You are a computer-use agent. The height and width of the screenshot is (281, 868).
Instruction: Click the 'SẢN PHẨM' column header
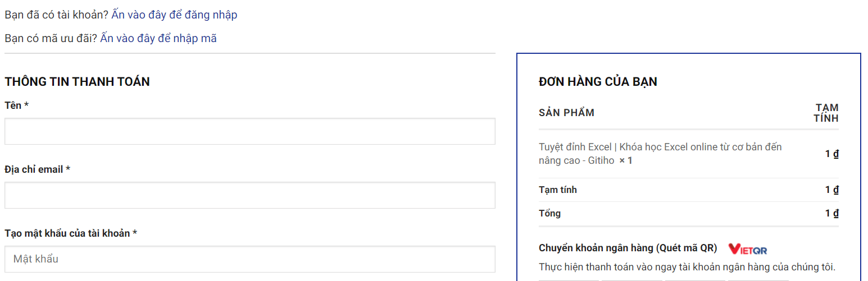(566, 113)
